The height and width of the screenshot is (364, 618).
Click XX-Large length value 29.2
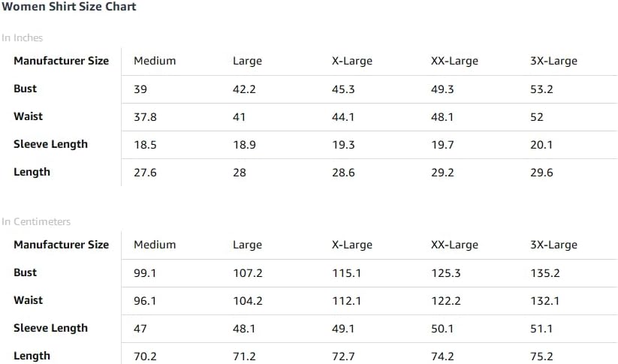(442, 173)
